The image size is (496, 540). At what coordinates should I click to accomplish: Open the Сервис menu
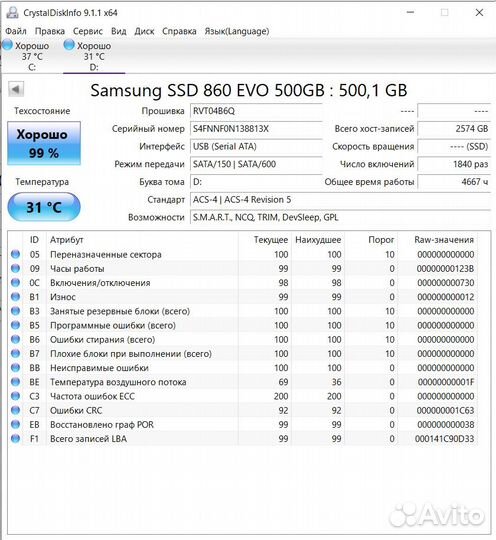87,31
